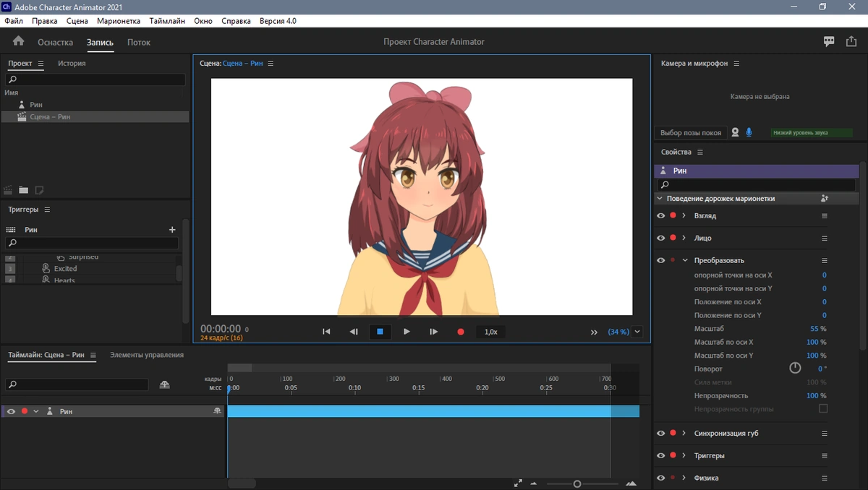Open the Преобразовать behavior menu icon
This screenshot has height=490, width=868.
(x=824, y=261)
